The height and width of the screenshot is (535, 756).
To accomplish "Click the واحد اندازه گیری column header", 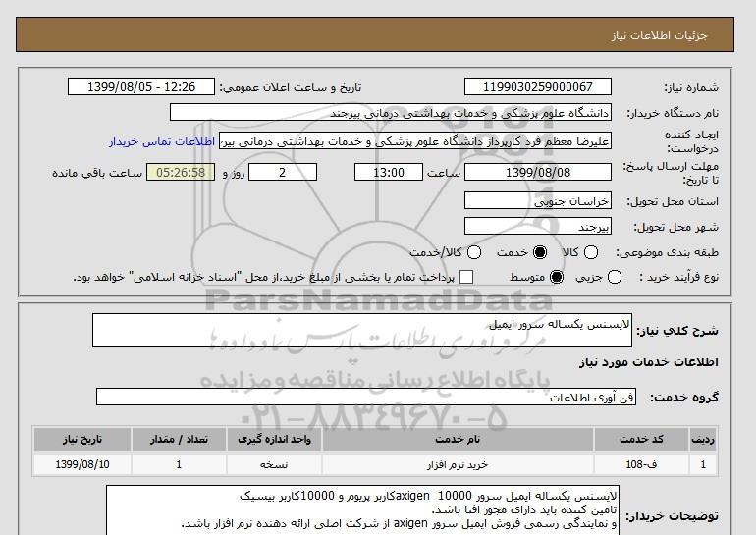I will tap(274, 439).
